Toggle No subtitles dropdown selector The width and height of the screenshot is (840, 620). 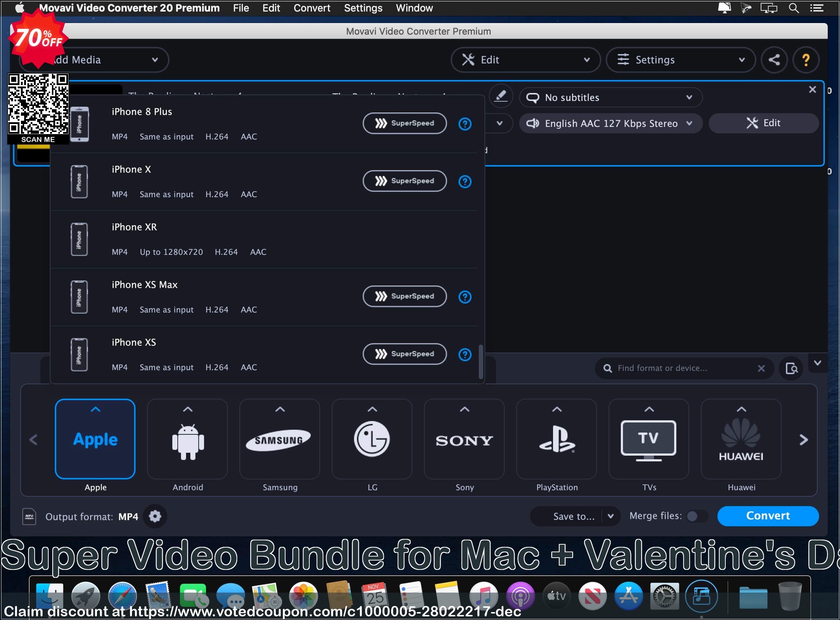point(610,97)
